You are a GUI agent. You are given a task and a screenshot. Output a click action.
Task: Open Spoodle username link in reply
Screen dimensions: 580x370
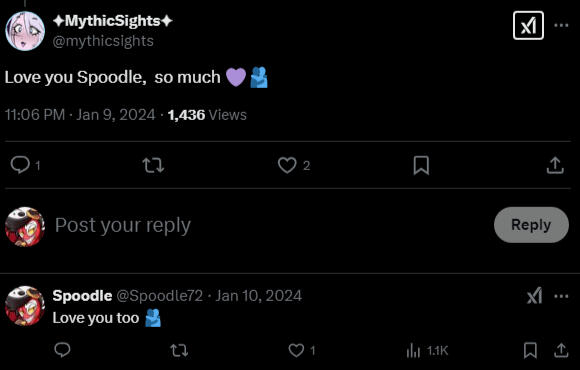[x=82, y=296]
